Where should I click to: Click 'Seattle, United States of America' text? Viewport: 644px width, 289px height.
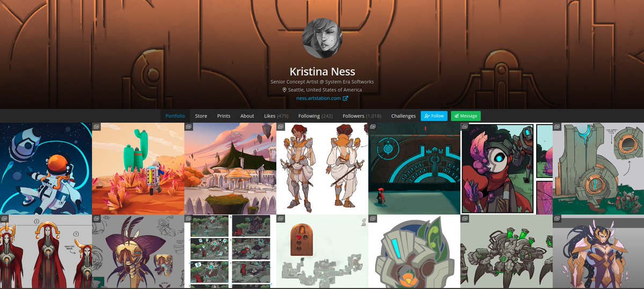click(325, 90)
